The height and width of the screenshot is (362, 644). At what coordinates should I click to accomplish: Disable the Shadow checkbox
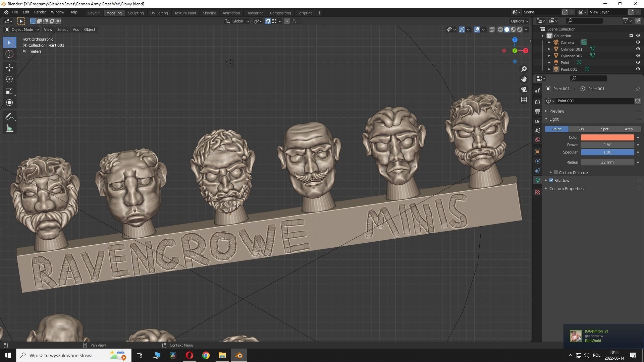coord(551,181)
